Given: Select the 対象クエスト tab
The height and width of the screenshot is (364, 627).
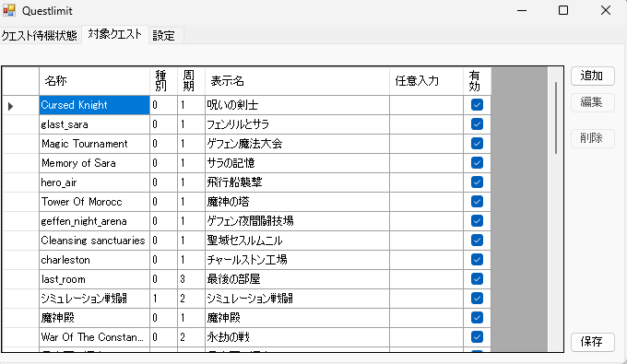Looking at the screenshot, I should coord(115,34).
